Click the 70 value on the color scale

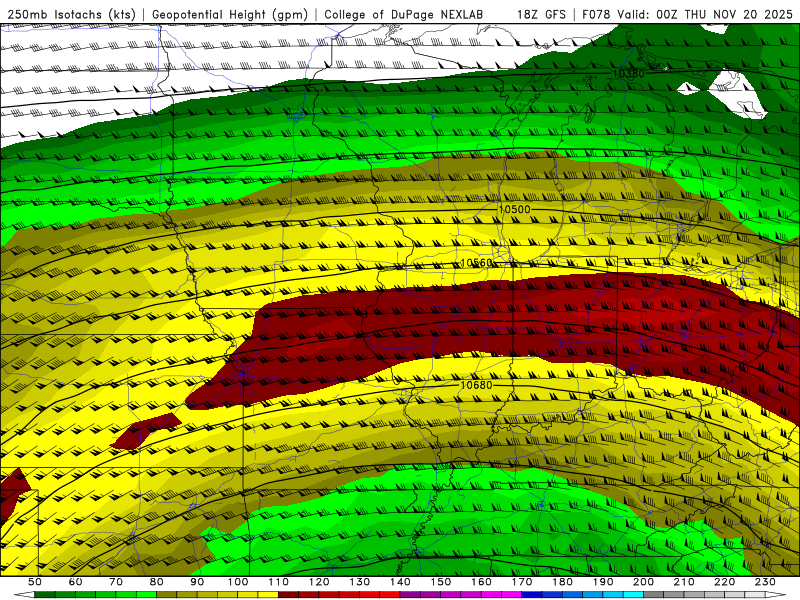[x=116, y=582]
